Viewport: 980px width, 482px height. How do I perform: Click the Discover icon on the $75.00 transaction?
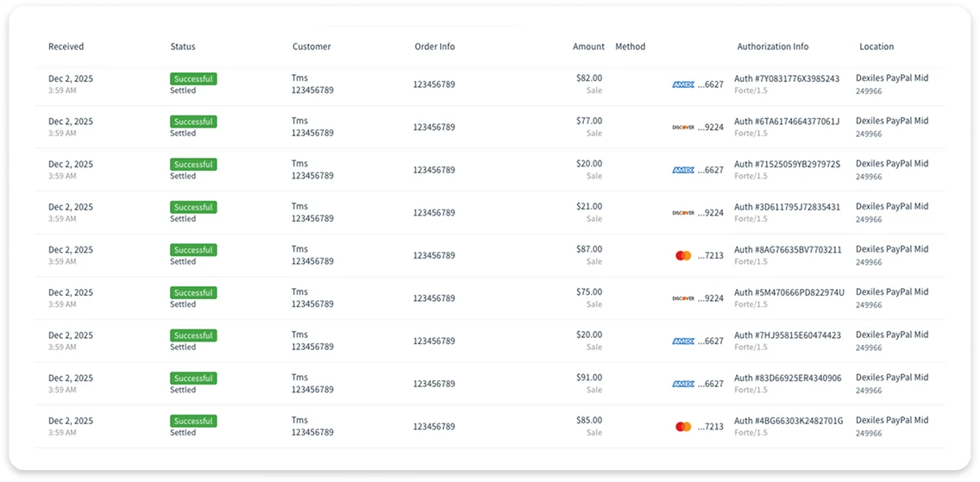coord(683,298)
